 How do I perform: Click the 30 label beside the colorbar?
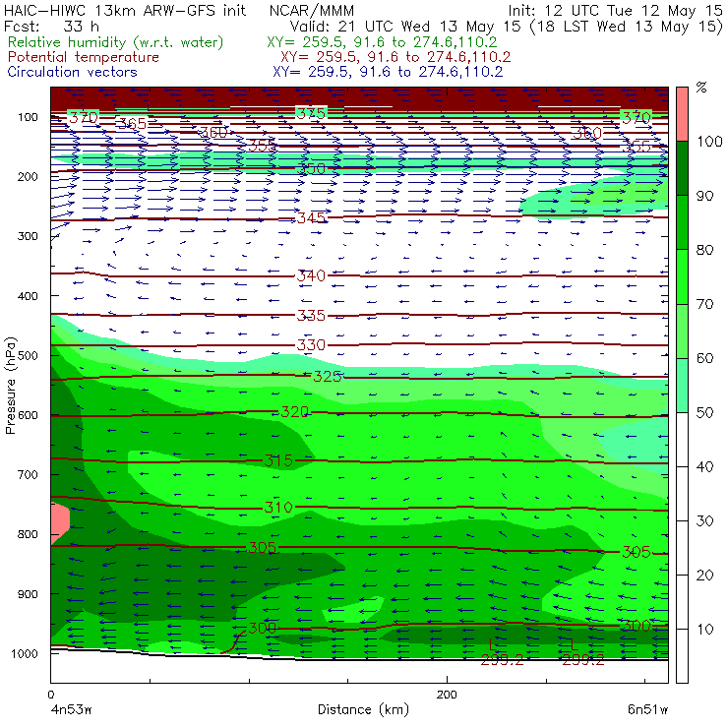coord(704,521)
